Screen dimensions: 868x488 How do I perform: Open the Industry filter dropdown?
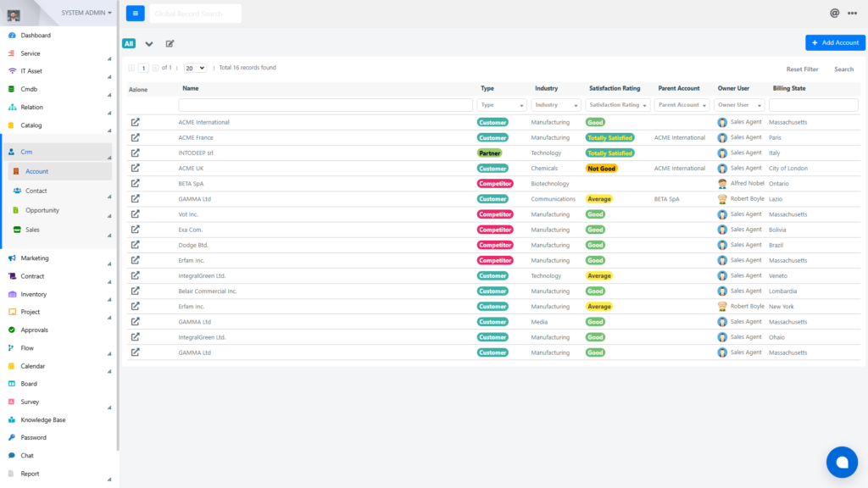click(x=556, y=105)
